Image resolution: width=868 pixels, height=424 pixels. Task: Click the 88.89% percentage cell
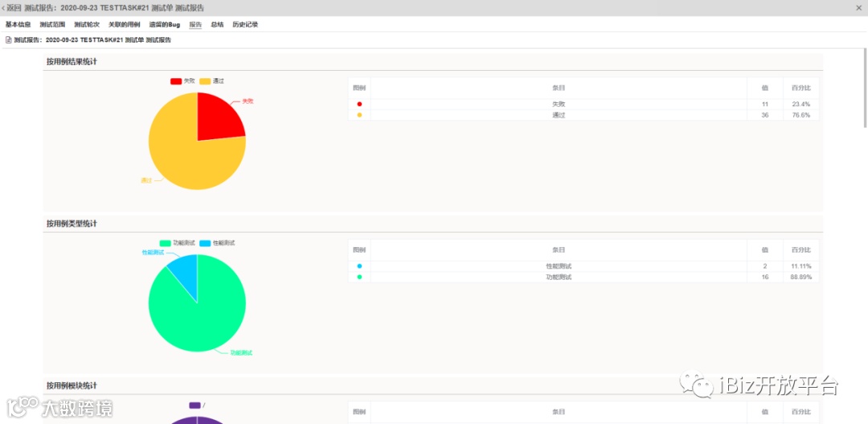801,277
